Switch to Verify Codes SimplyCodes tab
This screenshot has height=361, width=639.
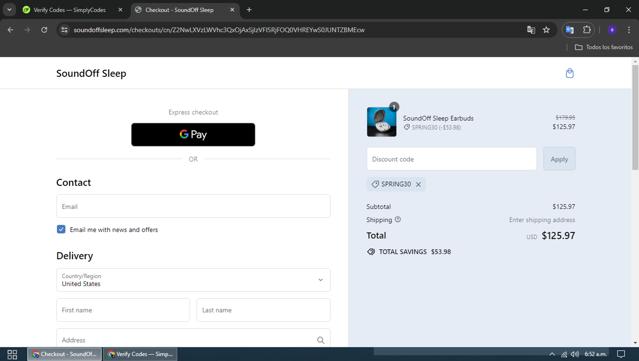[x=70, y=10]
